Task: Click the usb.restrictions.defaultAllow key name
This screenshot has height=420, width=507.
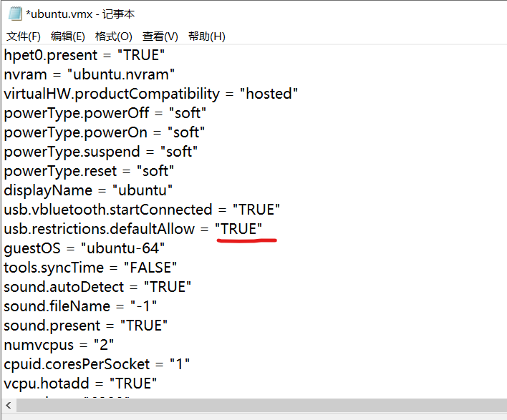Action: click(100, 229)
